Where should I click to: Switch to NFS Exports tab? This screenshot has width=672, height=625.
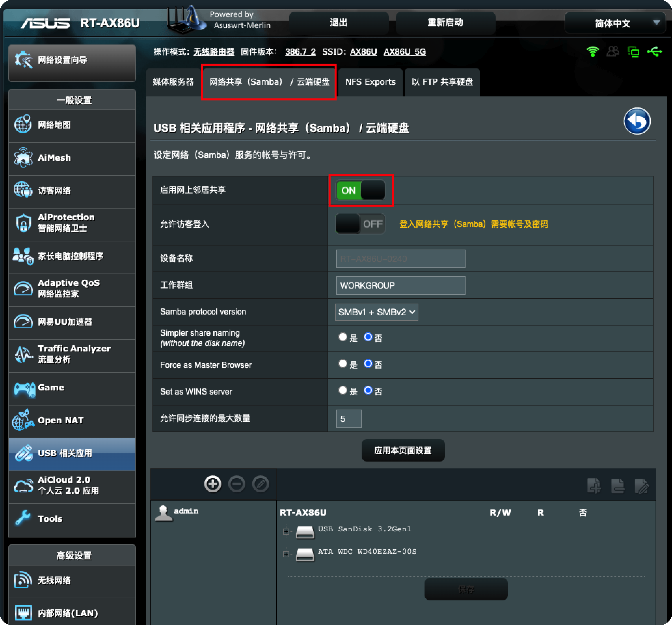coord(371,82)
